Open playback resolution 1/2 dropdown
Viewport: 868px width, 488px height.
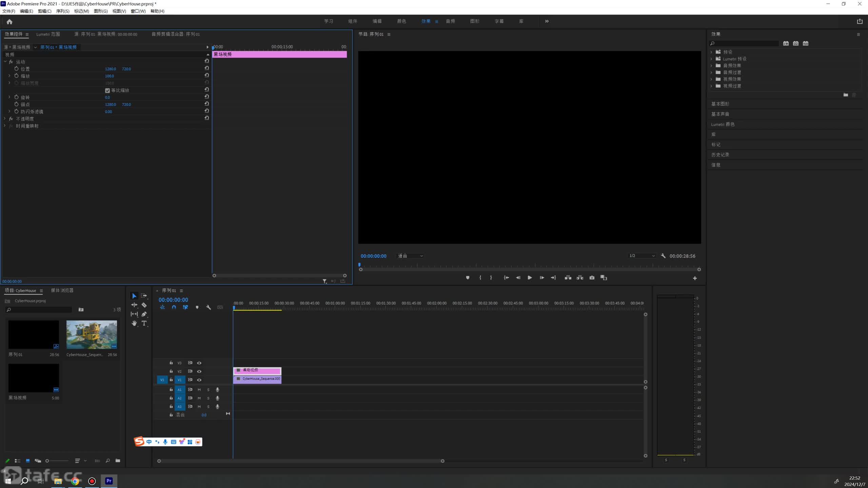pos(642,256)
